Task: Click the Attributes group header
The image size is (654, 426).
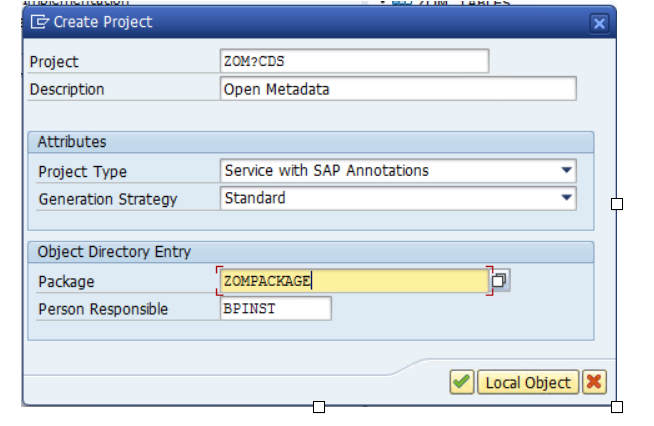Action: point(72,142)
